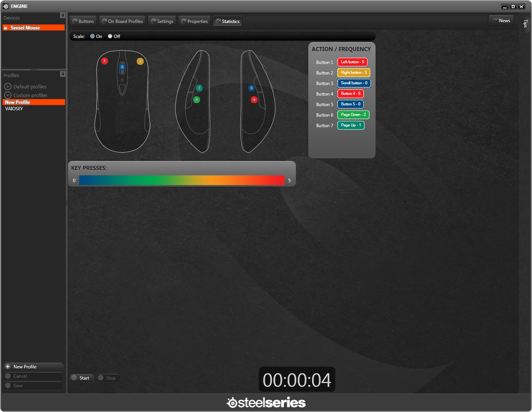Click green marker 6 on side view
The image size is (532, 412).
point(197,100)
